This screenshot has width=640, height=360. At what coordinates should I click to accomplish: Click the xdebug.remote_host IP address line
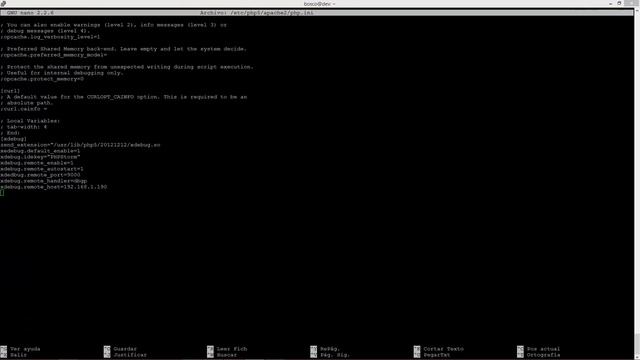[x=53, y=187]
